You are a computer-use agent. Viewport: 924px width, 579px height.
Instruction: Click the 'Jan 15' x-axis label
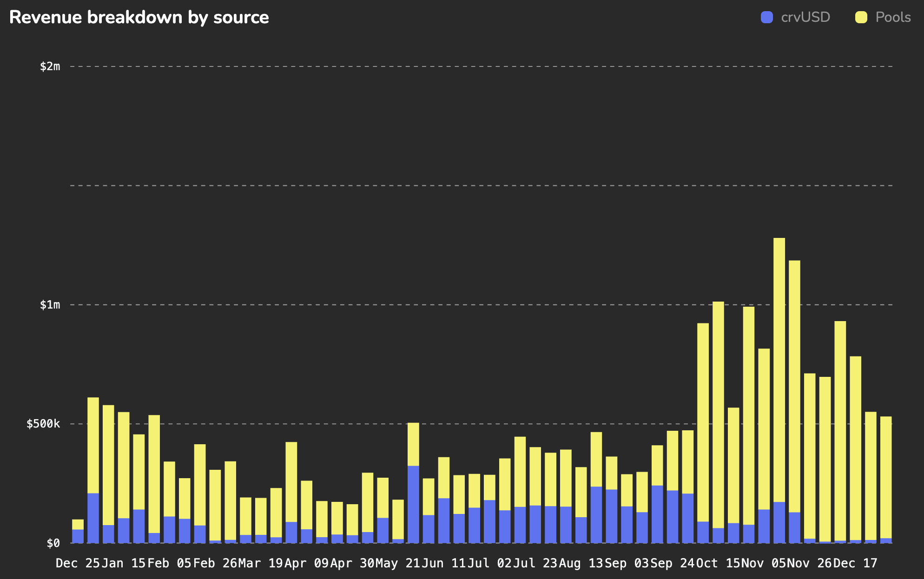coord(123,563)
